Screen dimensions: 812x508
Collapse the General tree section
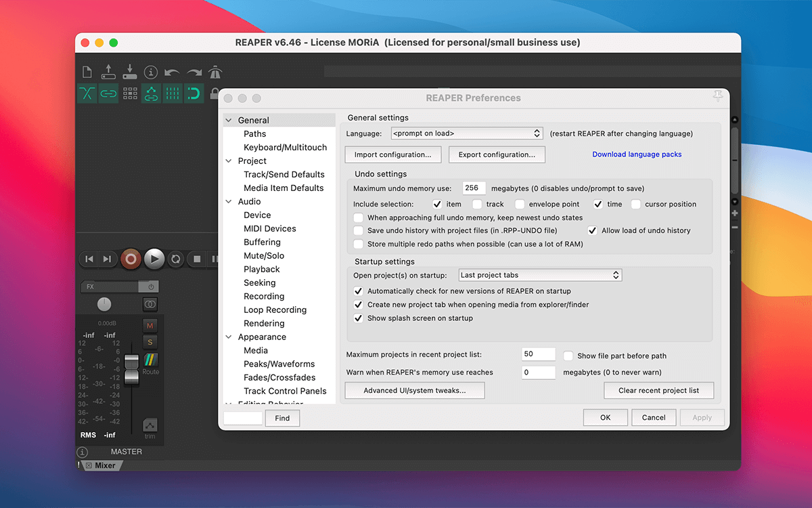(x=229, y=121)
